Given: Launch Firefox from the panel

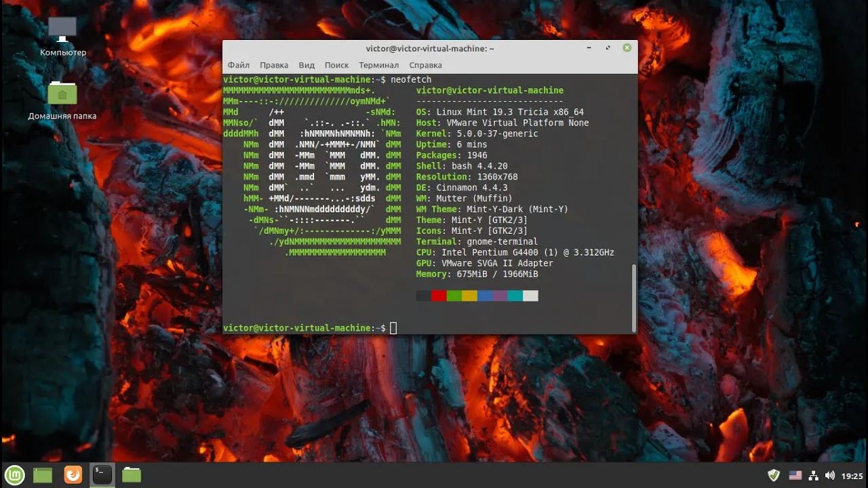Looking at the screenshot, I should 73,475.
